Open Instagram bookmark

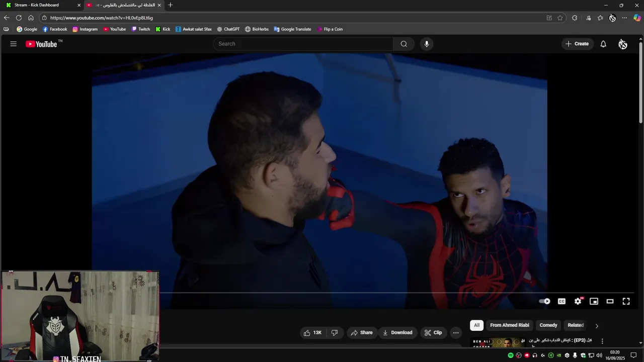coord(85,29)
